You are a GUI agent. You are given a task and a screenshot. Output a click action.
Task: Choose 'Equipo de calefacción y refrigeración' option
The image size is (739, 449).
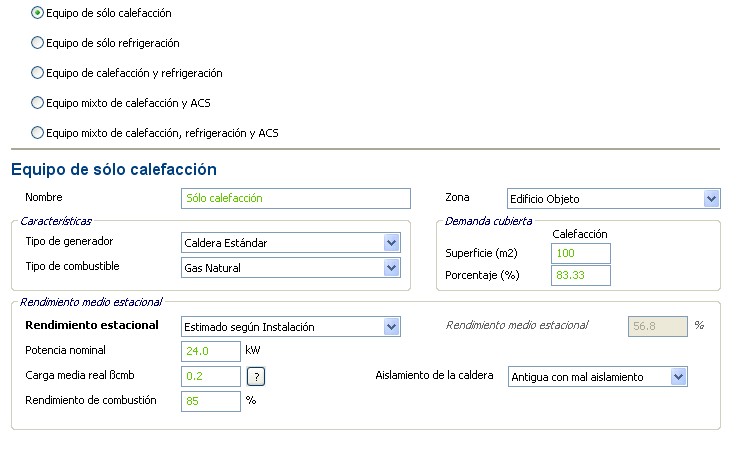click(38, 73)
